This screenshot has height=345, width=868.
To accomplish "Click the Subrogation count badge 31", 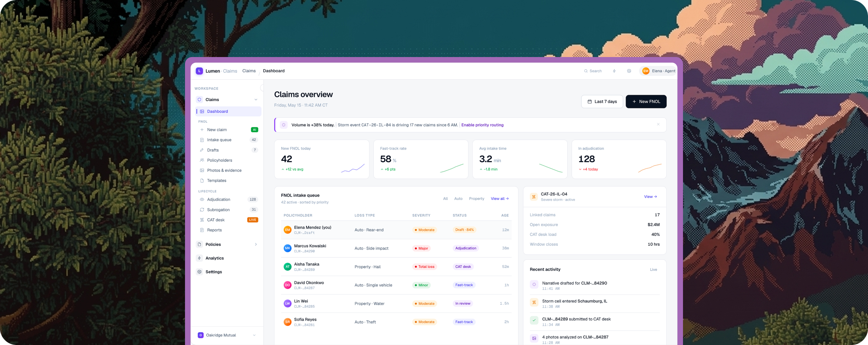I will (254, 210).
